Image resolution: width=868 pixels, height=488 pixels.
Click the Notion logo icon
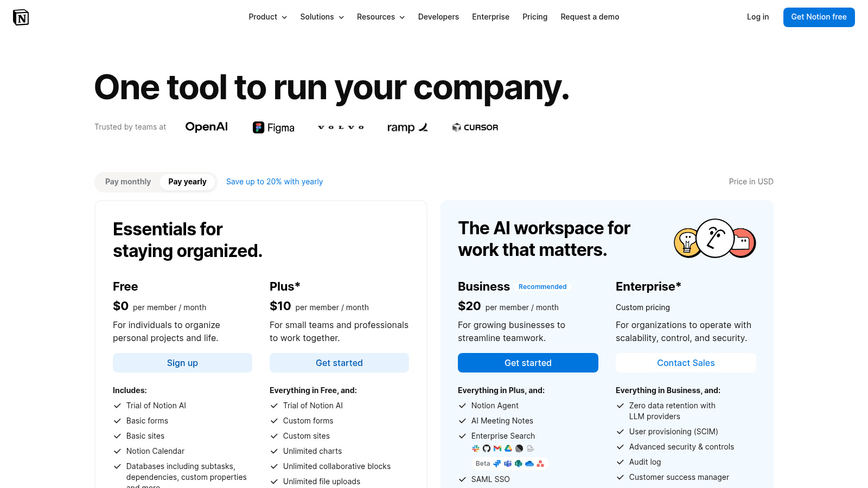coord(21,17)
